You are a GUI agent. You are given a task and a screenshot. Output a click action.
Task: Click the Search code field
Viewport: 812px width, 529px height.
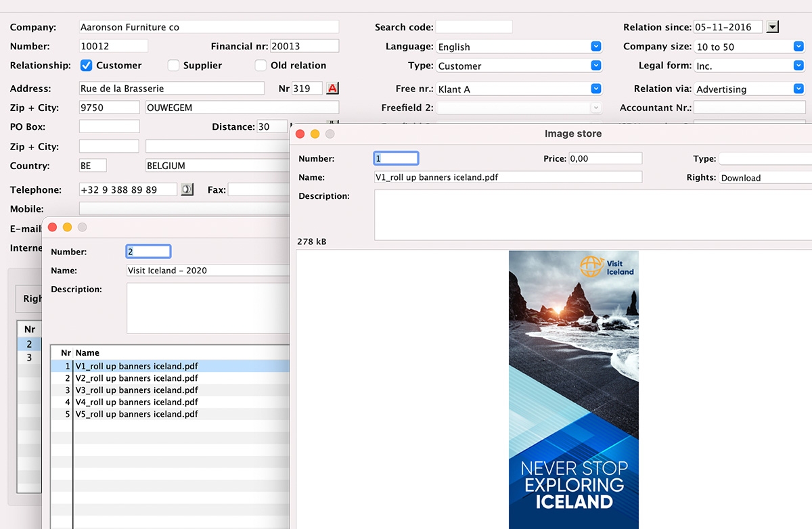point(474,27)
